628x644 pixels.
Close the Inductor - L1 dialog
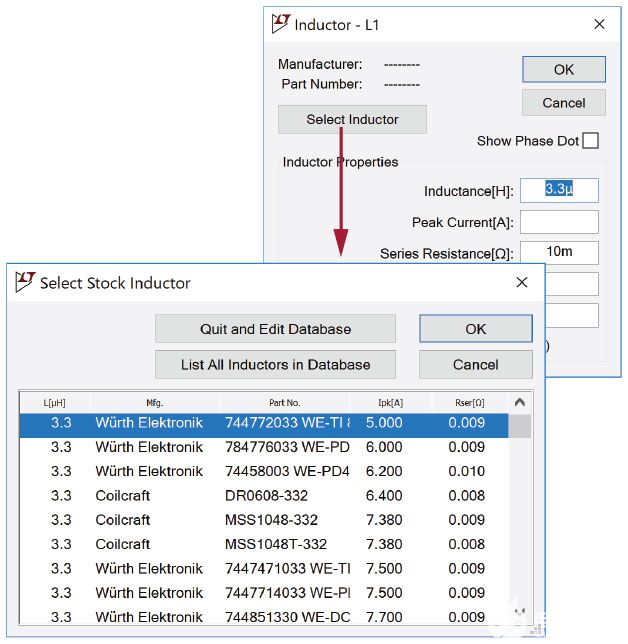(599, 24)
